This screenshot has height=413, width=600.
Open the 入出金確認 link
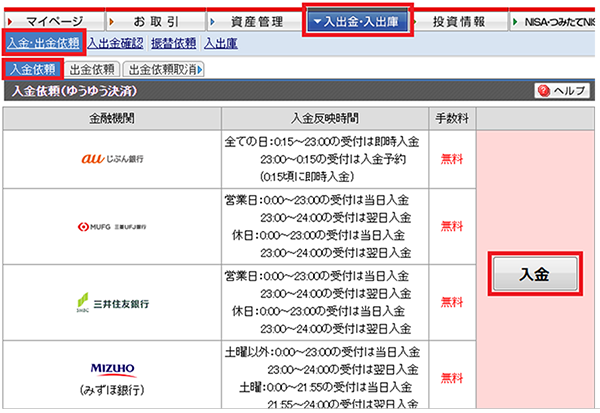[x=115, y=42]
